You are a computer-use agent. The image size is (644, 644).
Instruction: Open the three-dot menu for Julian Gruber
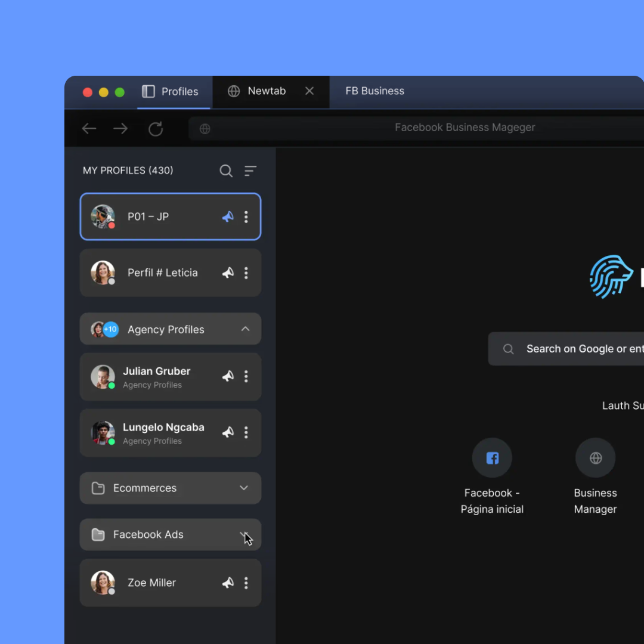[x=246, y=376]
